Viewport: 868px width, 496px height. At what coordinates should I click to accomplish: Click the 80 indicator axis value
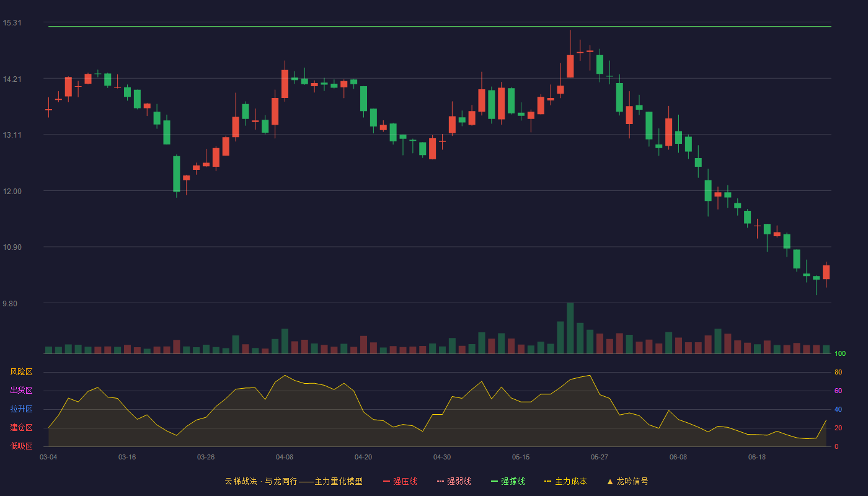click(838, 372)
